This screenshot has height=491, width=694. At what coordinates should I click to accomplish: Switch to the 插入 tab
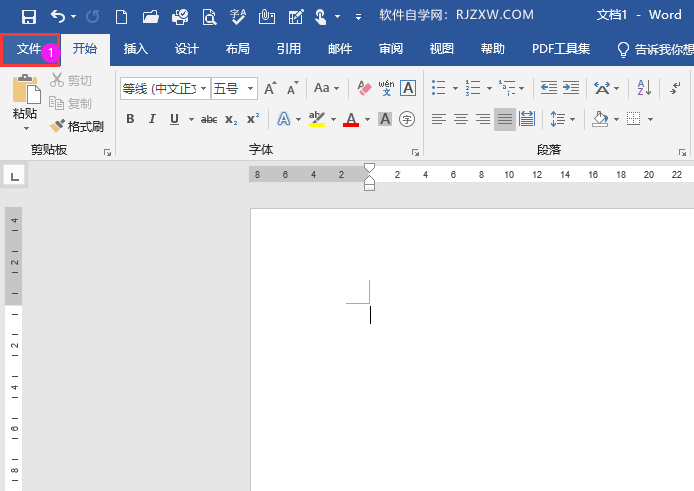coord(135,49)
